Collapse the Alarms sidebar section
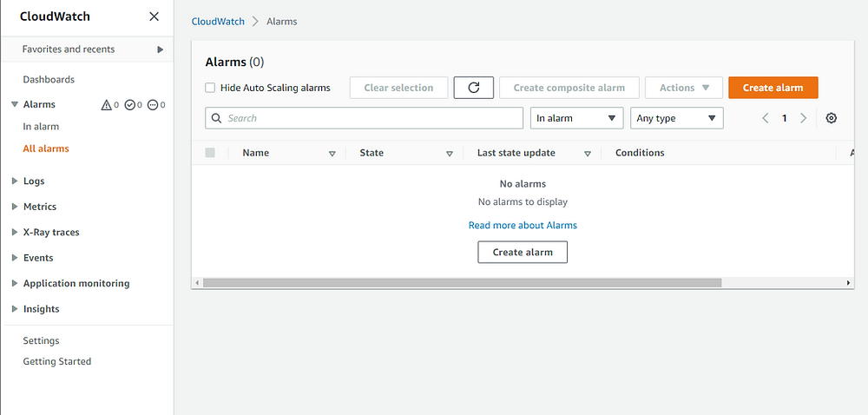Screen dimensions: 868x415 click(15, 104)
